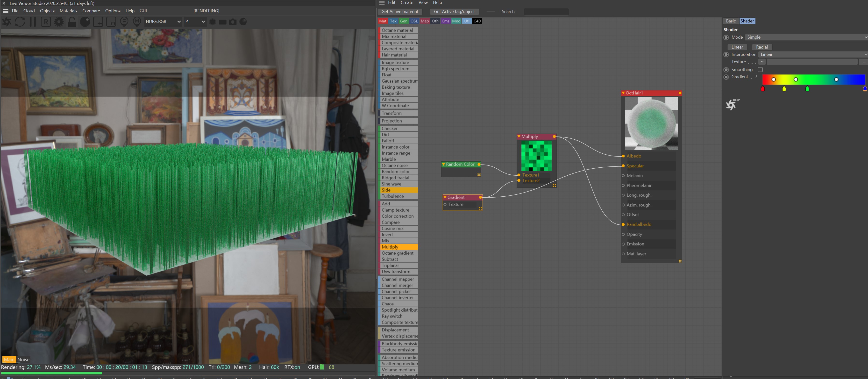Click the clay mode sphere icon
The image size is (868, 379).
(x=85, y=22)
